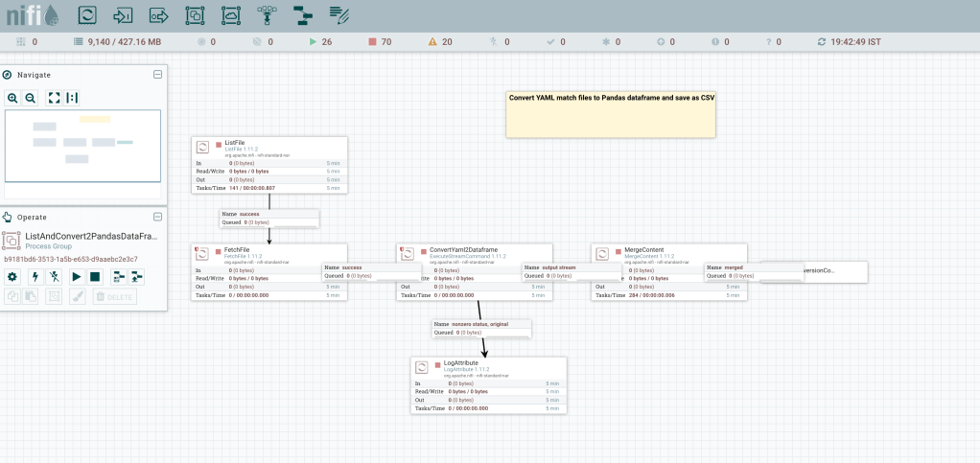The image size is (980, 463).
Task: Enable components with the lightning bolt
Action: (x=35, y=277)
